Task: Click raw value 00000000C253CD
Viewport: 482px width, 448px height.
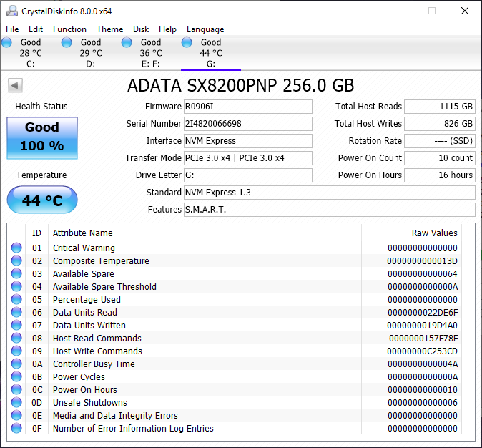Action: click(422, 351)
